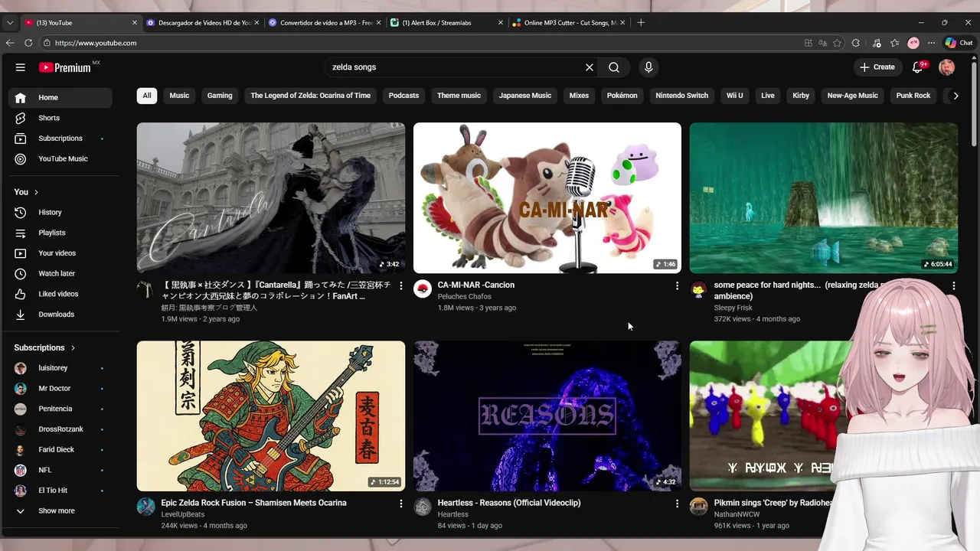Select the All filter chip
The height and width of the screenshot is (551, 980).
[x=147, y=96]
